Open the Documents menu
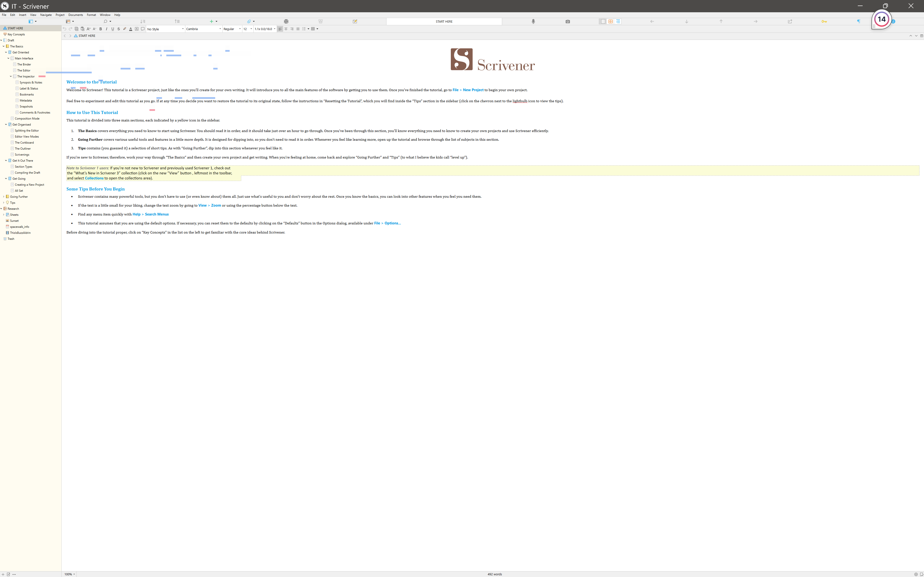924x577 pixels. click(x=76, y=15)
